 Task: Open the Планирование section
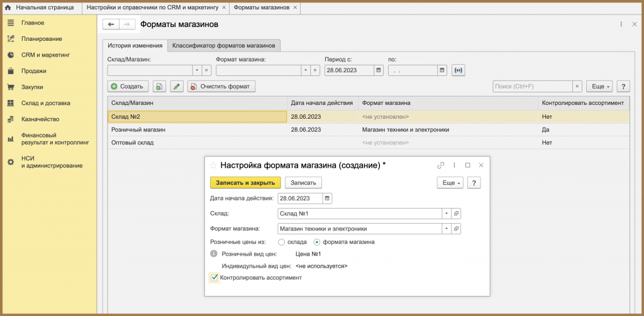click(42, 39)
